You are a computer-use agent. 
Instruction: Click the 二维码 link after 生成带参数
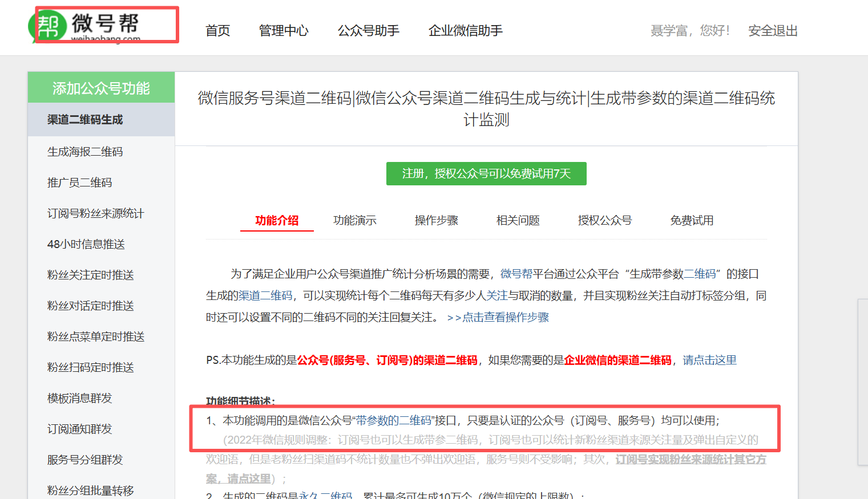click(700, 274)
